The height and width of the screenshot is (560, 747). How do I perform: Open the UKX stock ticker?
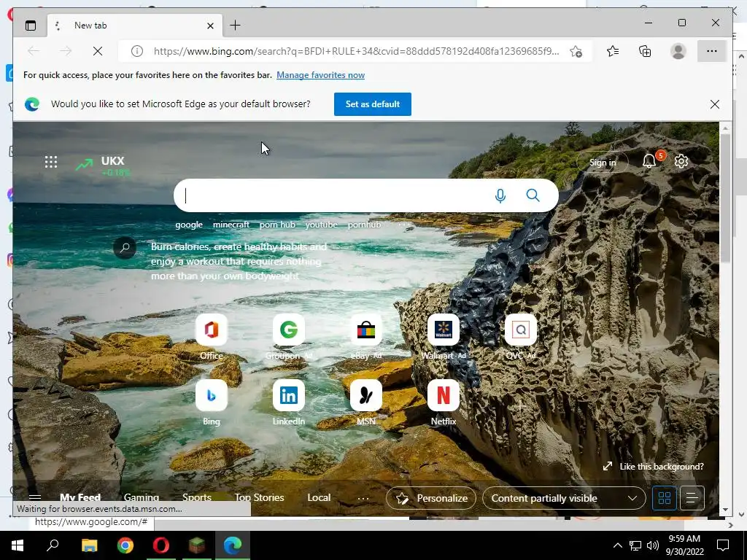(x=103, y=166)
